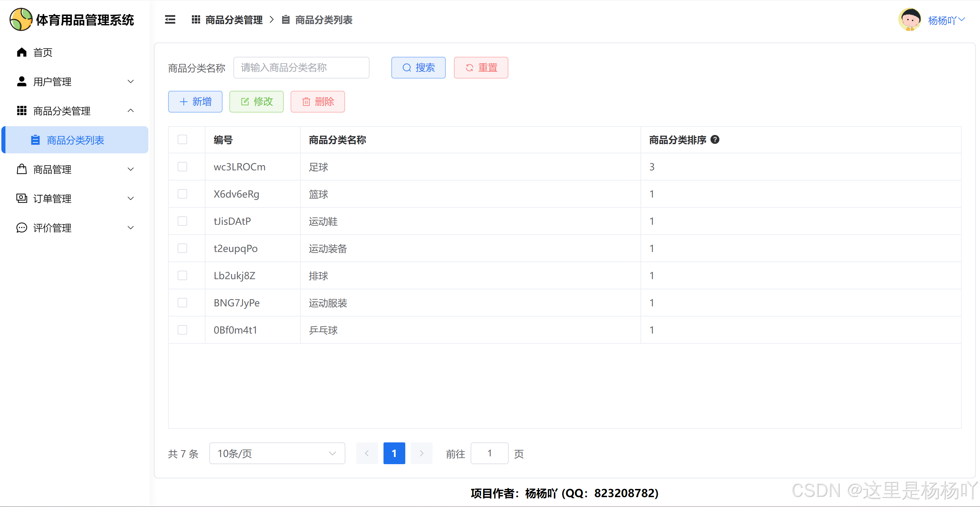Click the clipboard icon in 商品分类列表 sidebar item
Viewport: 980px width, 507px height.
(35, 140)
